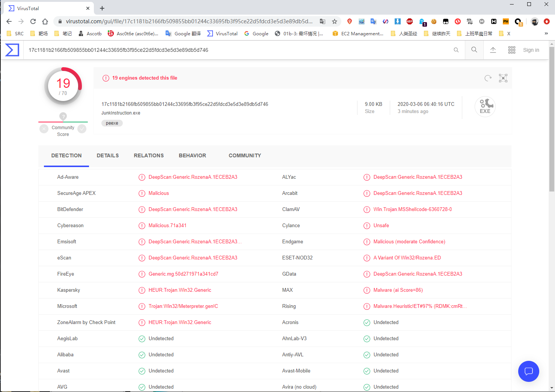Select the FireEye Generic.mg.50d271971a341cd7 result
The width and height of the screenshot is (555, 392).
click(x=183, y=274)
